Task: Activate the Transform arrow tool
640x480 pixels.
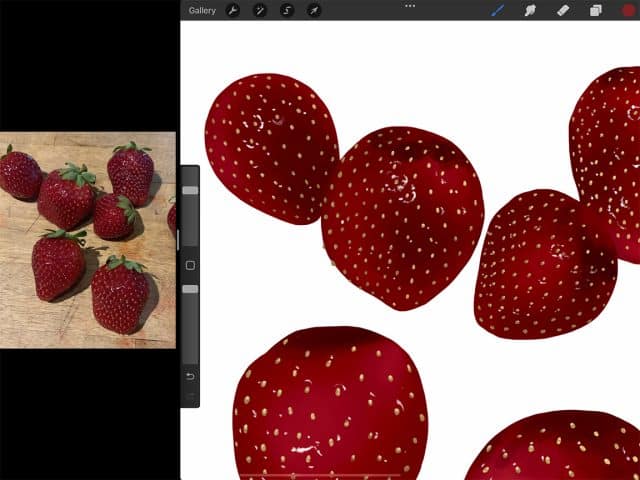Action: click(314, 11)
